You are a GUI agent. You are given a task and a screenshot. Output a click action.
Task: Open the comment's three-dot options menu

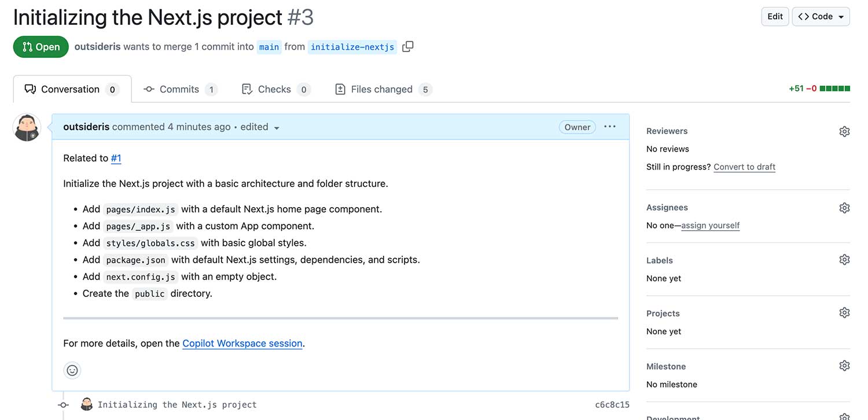610,127
